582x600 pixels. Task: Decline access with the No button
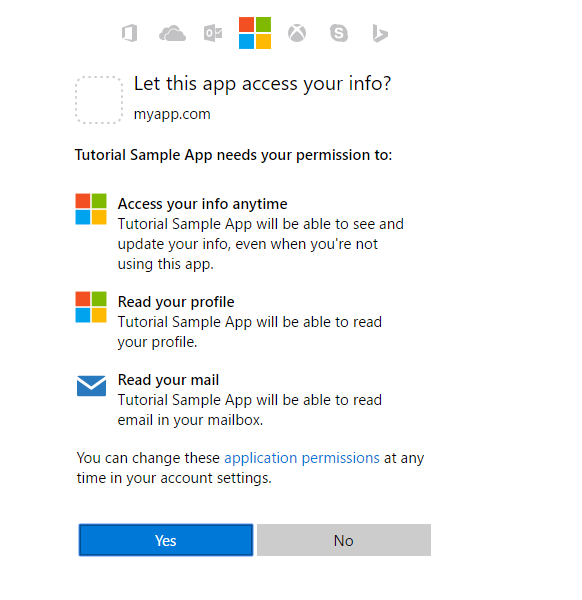(344, 540)
